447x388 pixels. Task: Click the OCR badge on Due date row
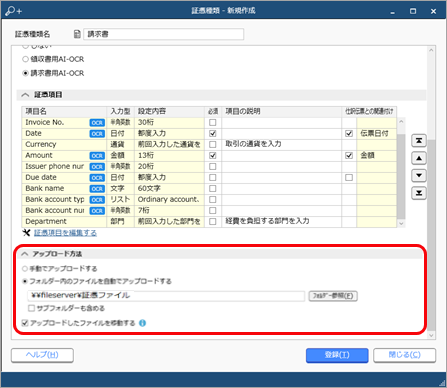click(x=97, y=178)
